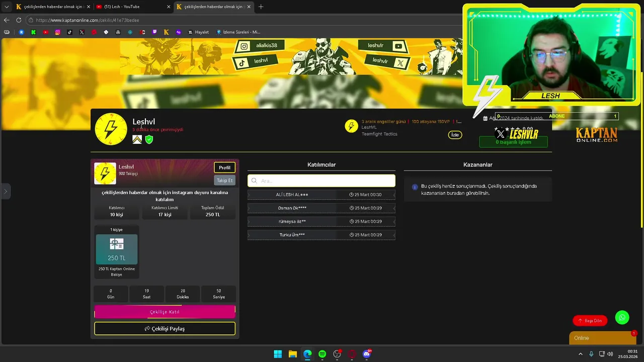
Task: Click the Katılımcılar heading
Action: click(321, 165)
